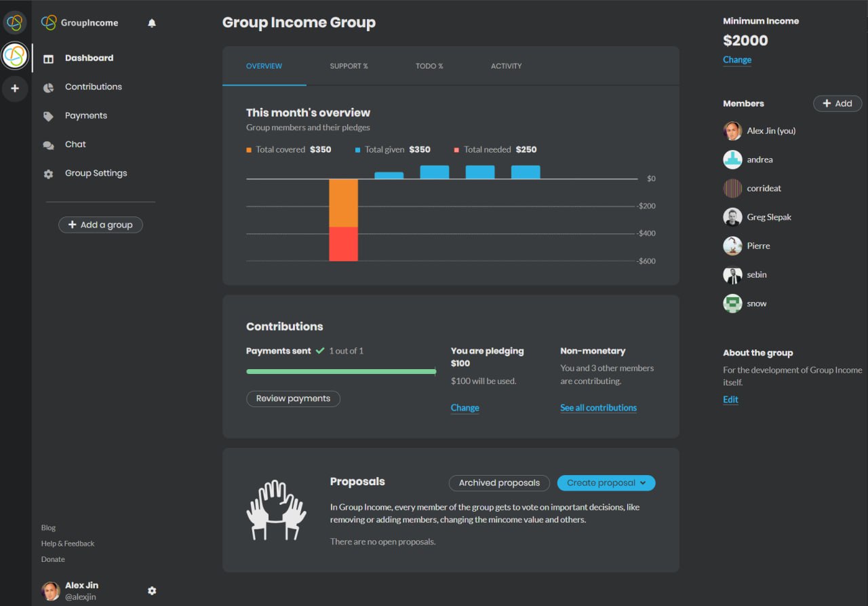Open Chat in the sidebar
This screenshot has width=868, height=606.
75,145
